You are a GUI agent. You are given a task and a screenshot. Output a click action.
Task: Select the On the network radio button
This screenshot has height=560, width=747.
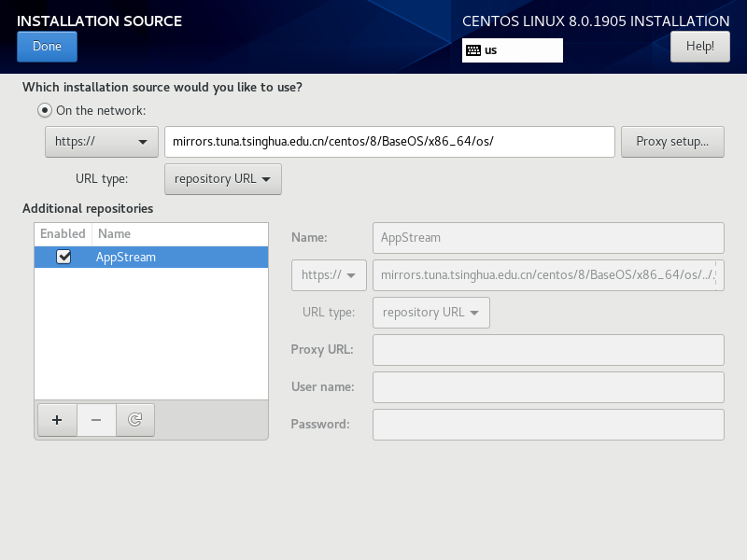point(45,110)
